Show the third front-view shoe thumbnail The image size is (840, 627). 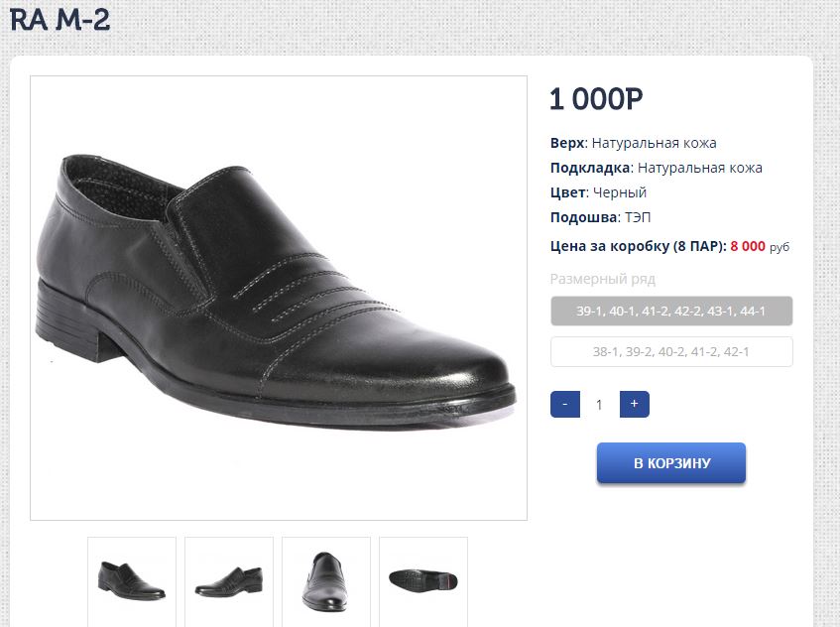point(326,578)
